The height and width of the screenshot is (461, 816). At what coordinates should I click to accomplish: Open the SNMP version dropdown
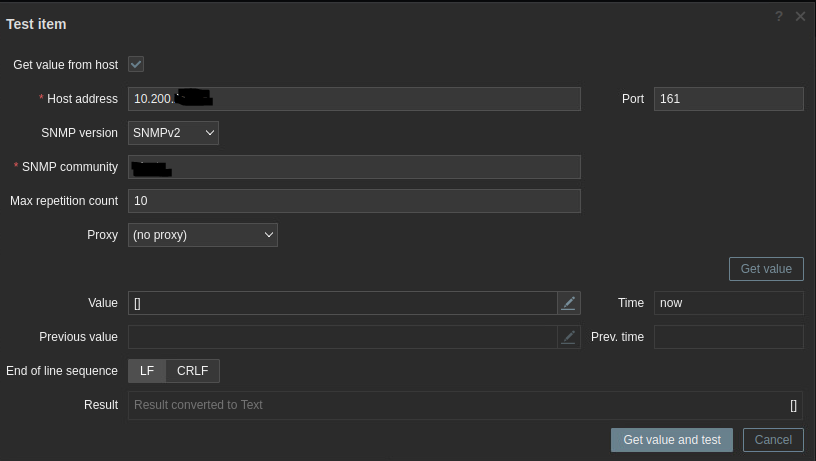tap(173, 133)
